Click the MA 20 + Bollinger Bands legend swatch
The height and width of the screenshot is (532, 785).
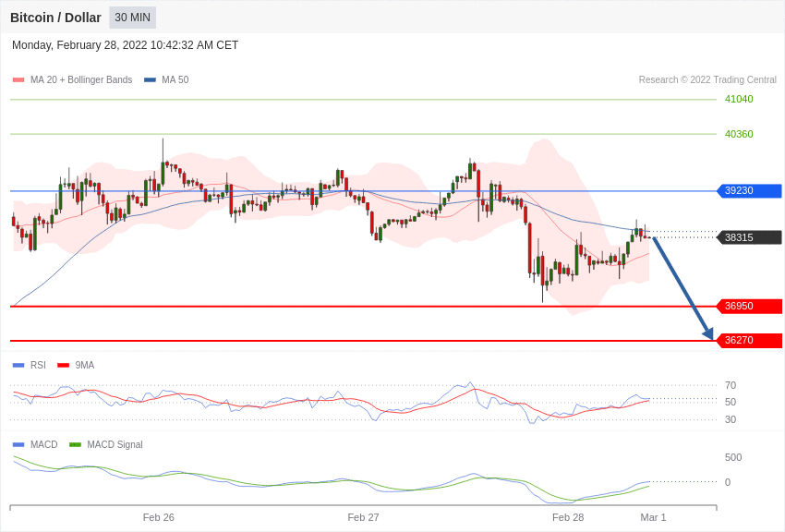coord(18,80)
